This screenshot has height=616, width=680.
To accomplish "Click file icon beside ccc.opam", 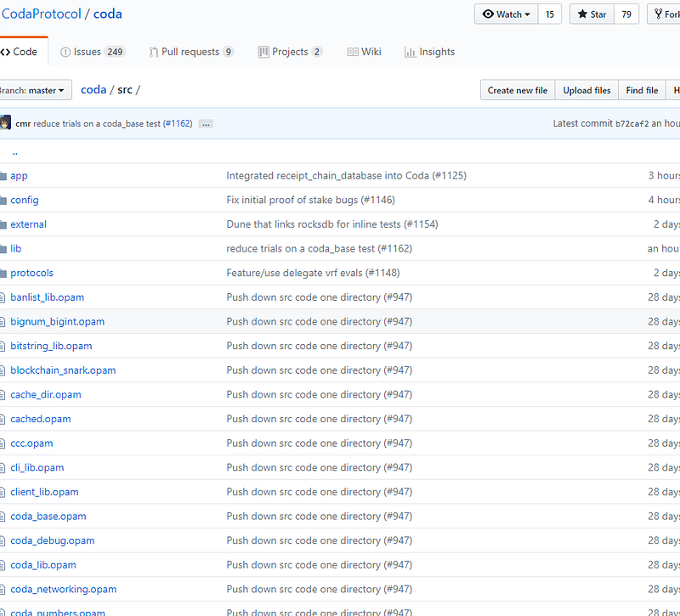I will [x=3, y=444].
